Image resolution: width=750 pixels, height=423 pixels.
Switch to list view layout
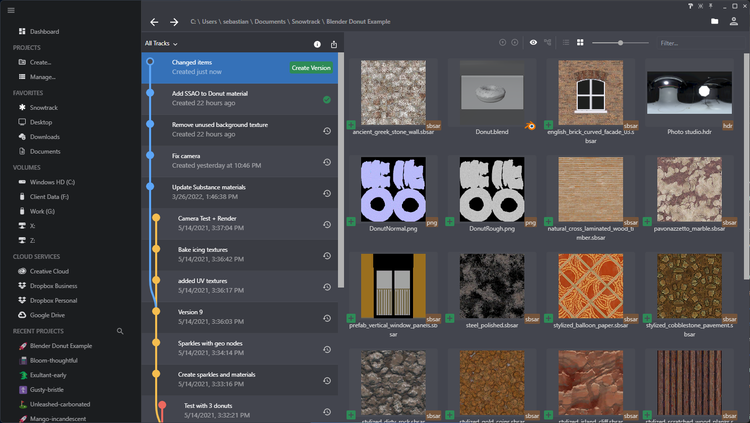point(565,43)
